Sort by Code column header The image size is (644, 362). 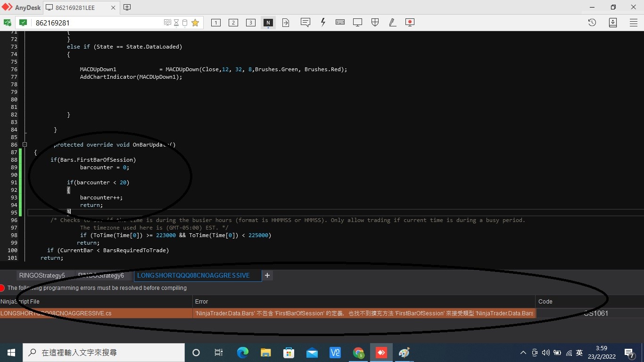point(590,301)
